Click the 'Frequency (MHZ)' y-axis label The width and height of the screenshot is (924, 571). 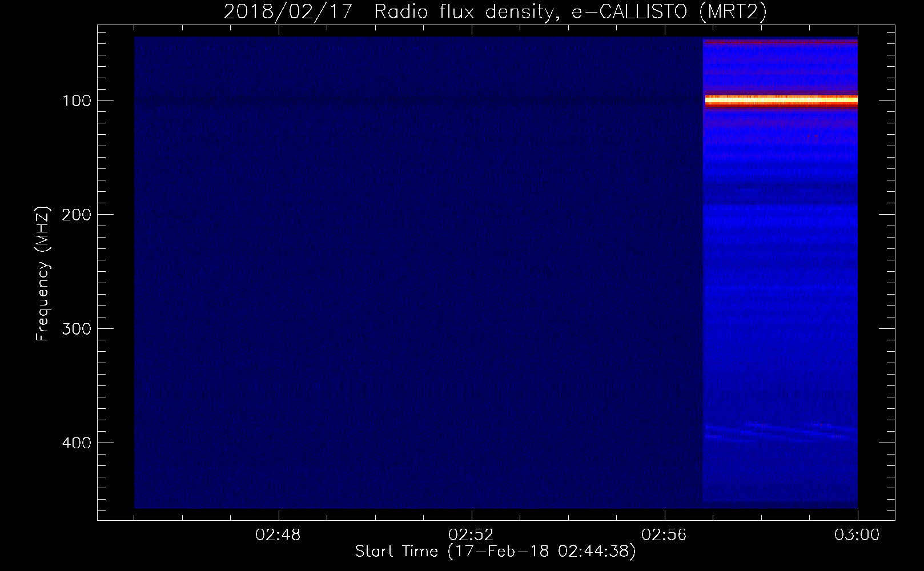(43, 274)
